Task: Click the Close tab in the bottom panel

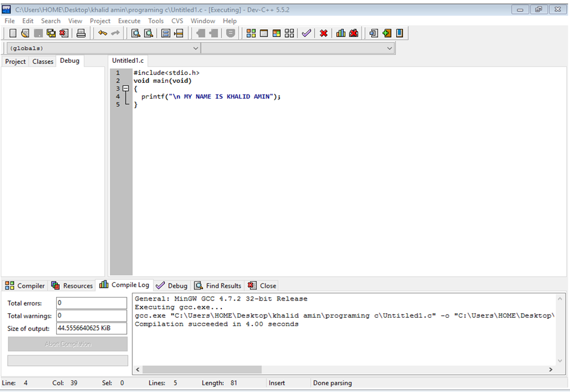Action: click(x=262, y=286)
